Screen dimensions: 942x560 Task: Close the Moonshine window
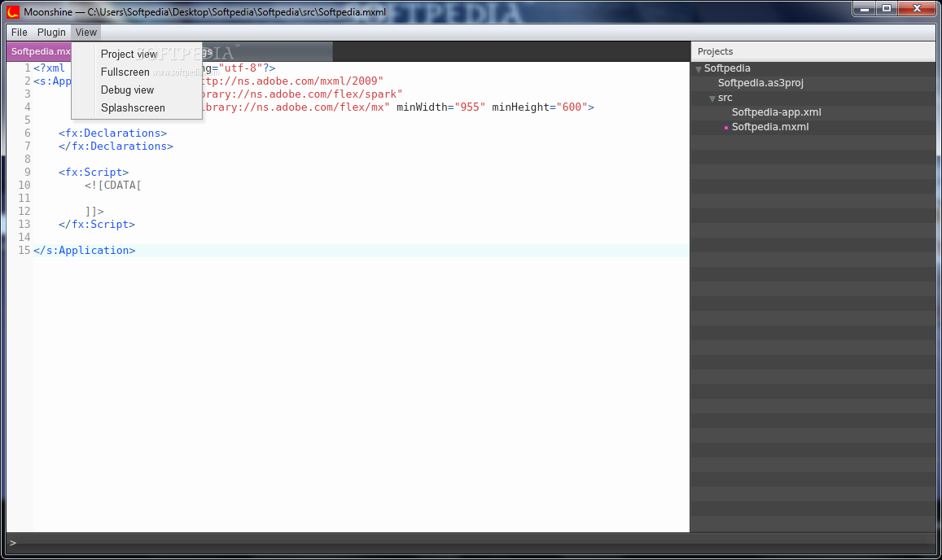tap(917, 8)
